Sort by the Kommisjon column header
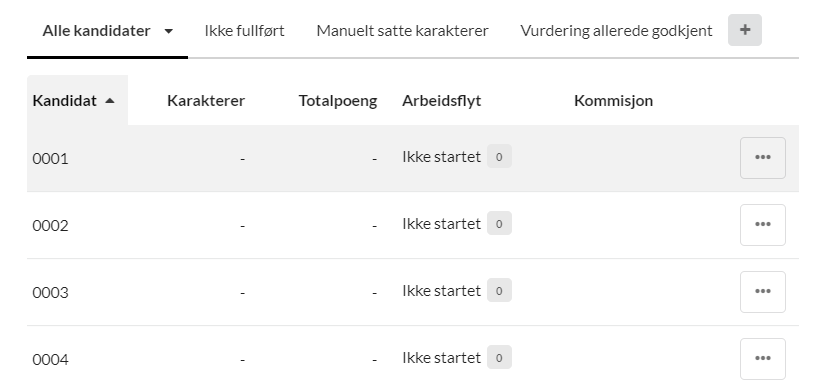The width and height of the screenshot is (821, 389). (613, 101)
